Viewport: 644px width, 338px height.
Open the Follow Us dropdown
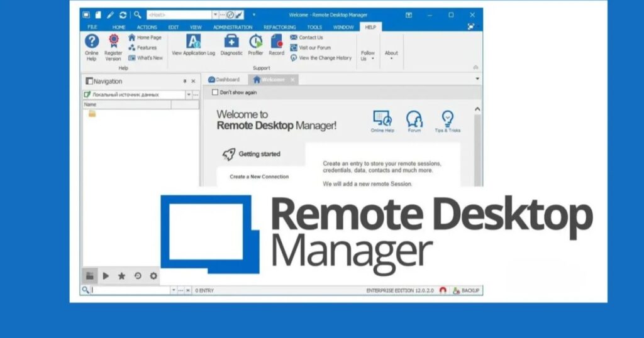[x=368, y=55]
